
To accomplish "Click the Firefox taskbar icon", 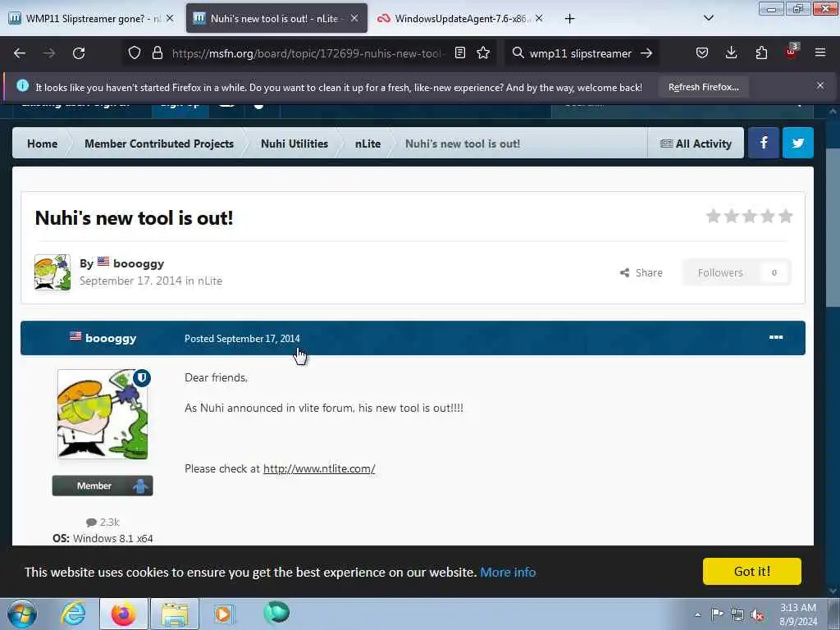I will tap(124, 614).
